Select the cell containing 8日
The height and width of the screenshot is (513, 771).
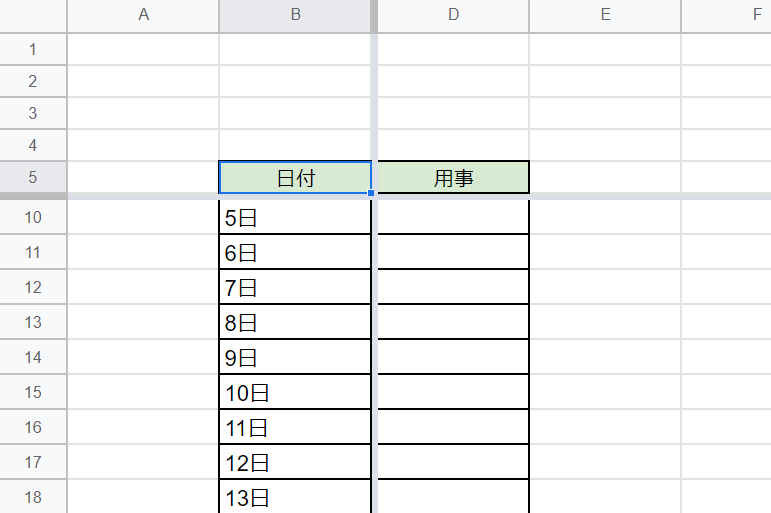(295, 322)
